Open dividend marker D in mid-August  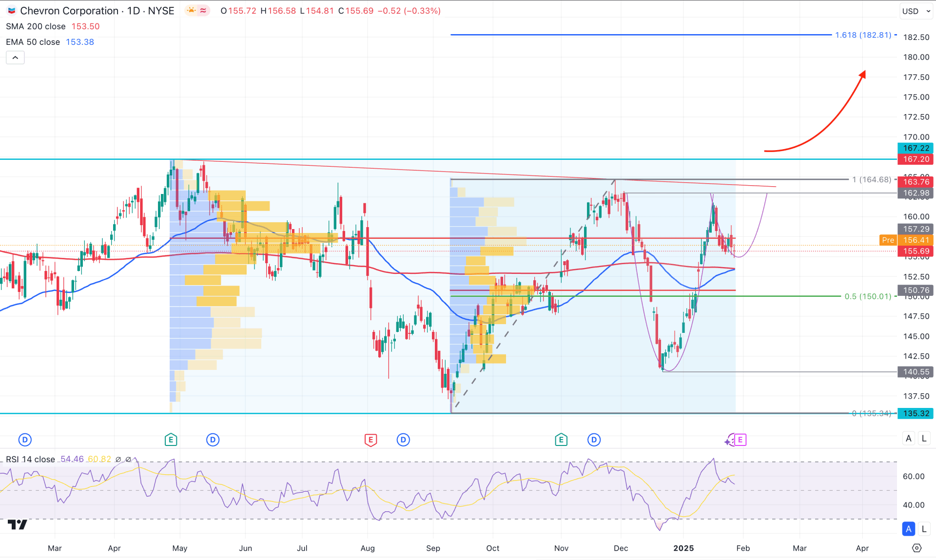click(x=403, y=440)
